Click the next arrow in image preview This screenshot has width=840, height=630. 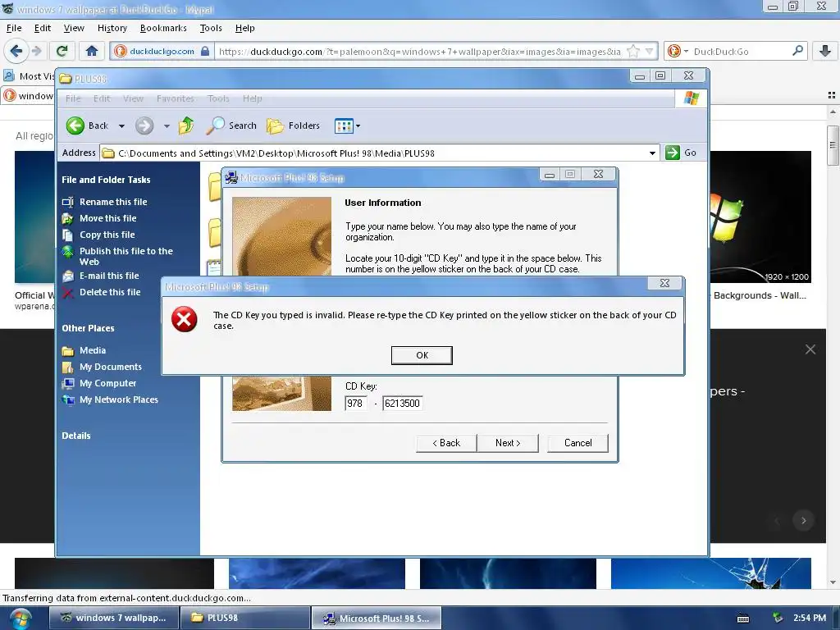[x=803, y=520]
